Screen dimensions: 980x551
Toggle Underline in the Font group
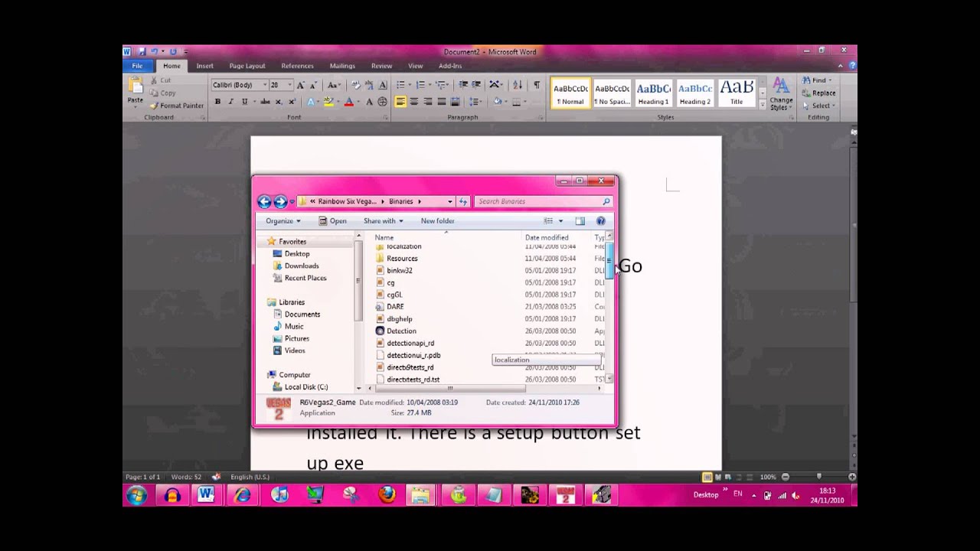point(244,102)
